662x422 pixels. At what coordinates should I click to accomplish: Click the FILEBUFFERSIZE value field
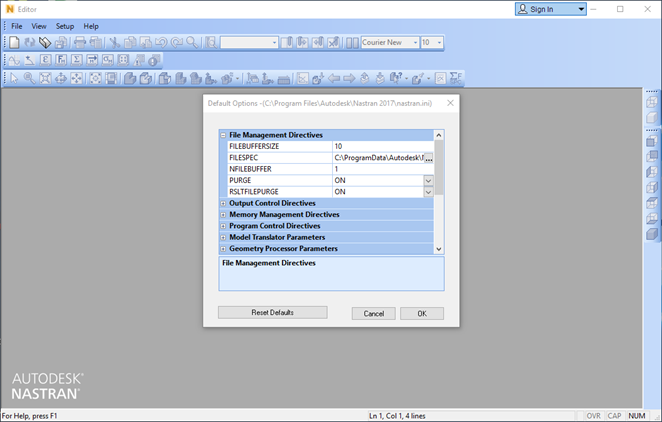pos(383,146)
